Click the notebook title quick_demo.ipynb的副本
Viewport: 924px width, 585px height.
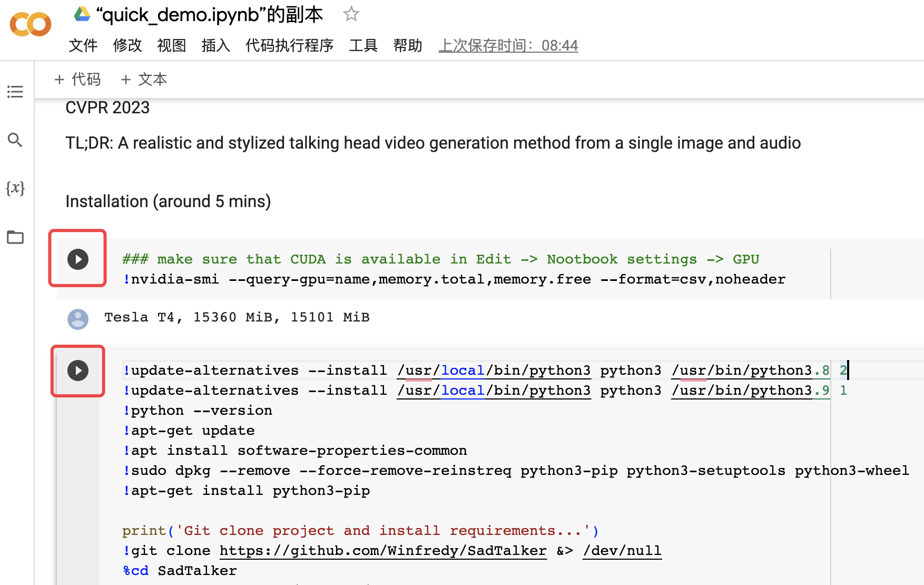[x=210, y=15]
